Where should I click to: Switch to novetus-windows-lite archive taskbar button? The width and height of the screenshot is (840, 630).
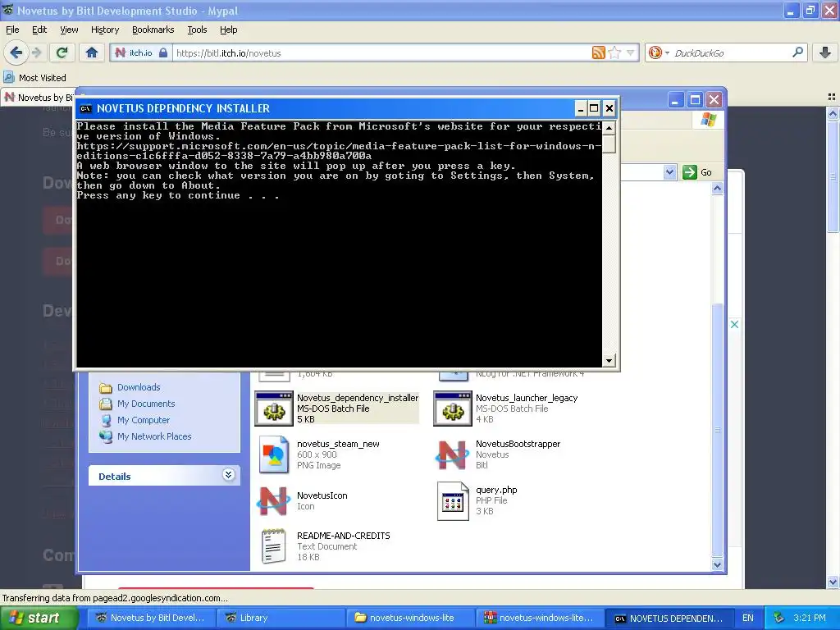[540, 618]
